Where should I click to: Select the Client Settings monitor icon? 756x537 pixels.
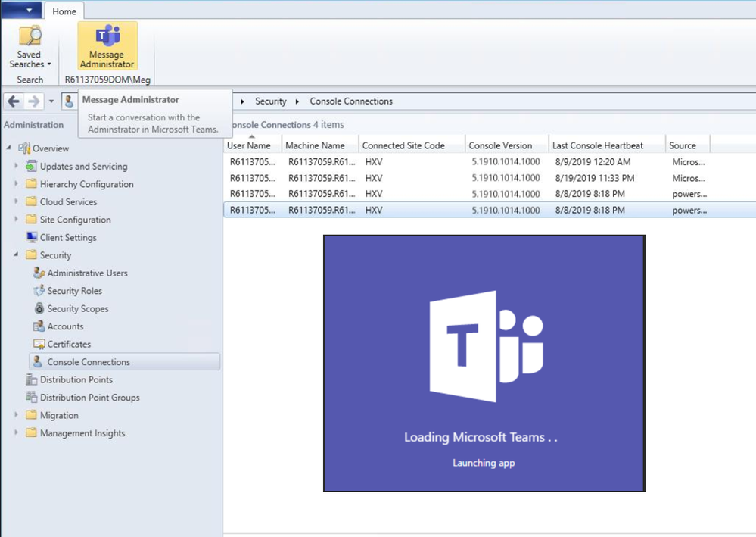pos(32,237)
